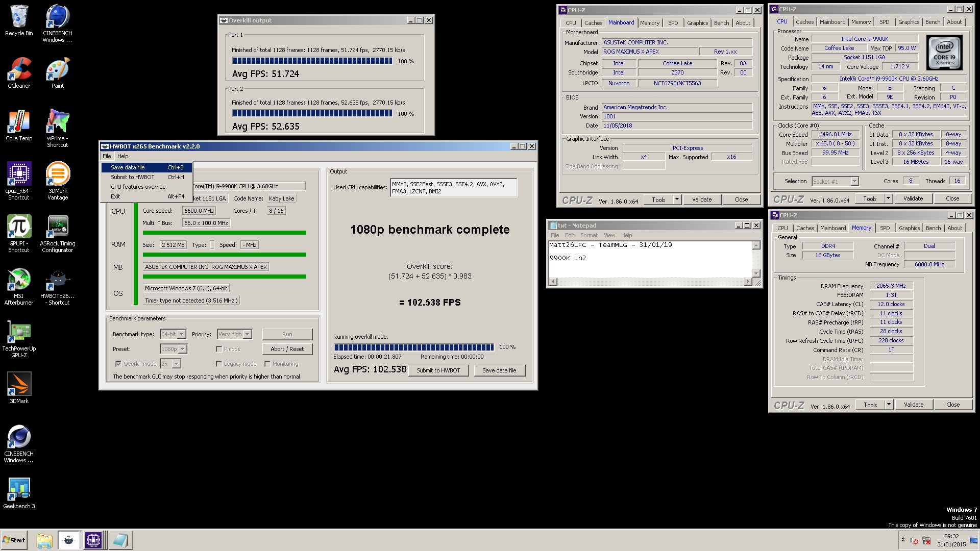Click inside the Notepad text area

click(x=650, y=259)
